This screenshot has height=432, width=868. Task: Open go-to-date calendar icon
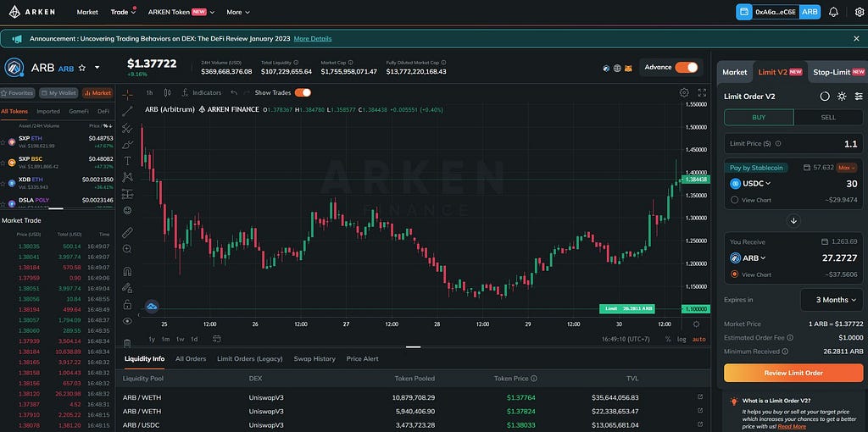pos(216,339)
